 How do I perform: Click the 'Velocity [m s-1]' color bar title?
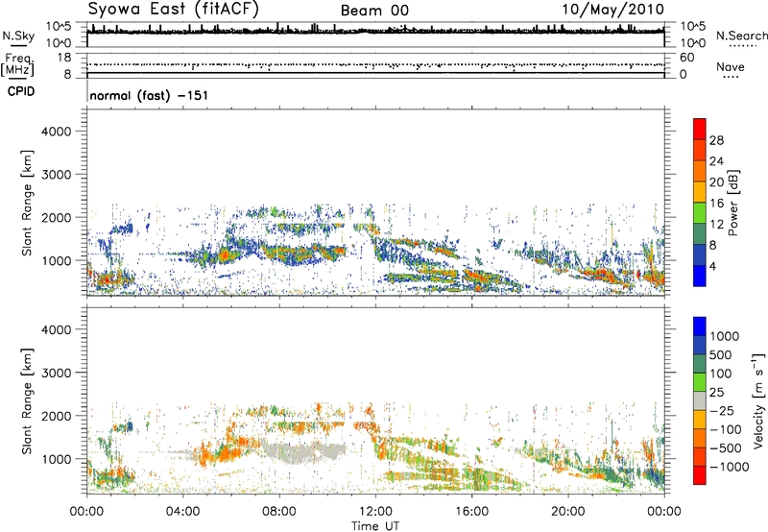(758, 400)
